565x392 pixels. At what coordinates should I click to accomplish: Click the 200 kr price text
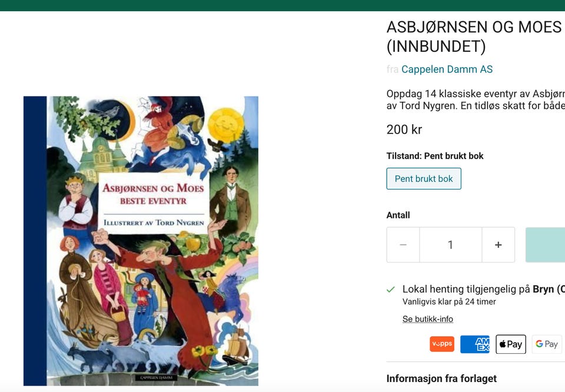(x=404, y=129)
